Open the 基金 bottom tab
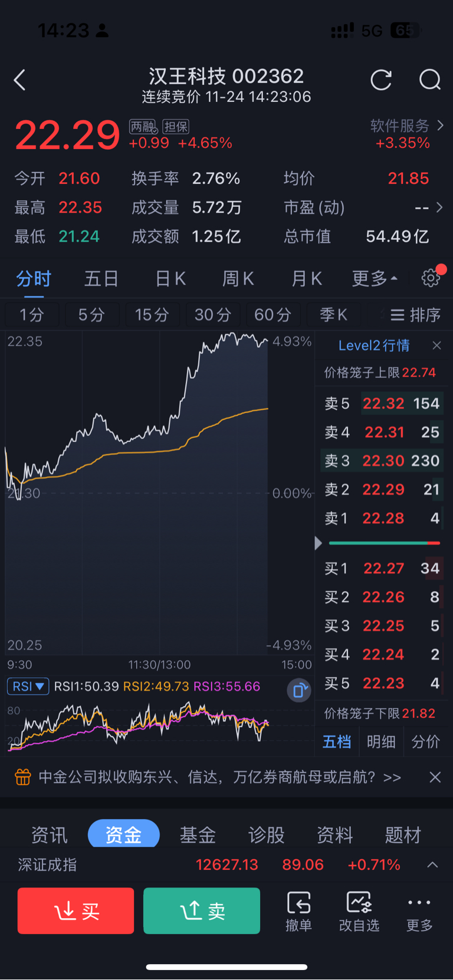The image size is (453, 980). [x=198, y=834]
